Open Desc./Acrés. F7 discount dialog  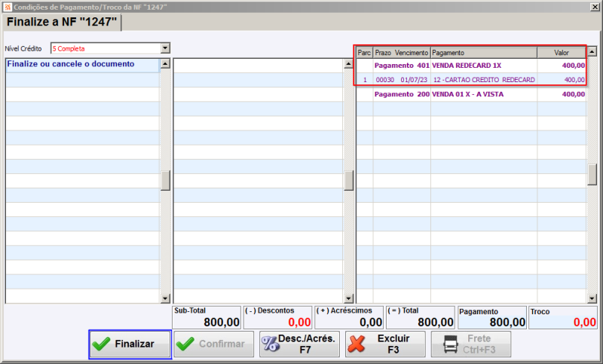(299, 344)
